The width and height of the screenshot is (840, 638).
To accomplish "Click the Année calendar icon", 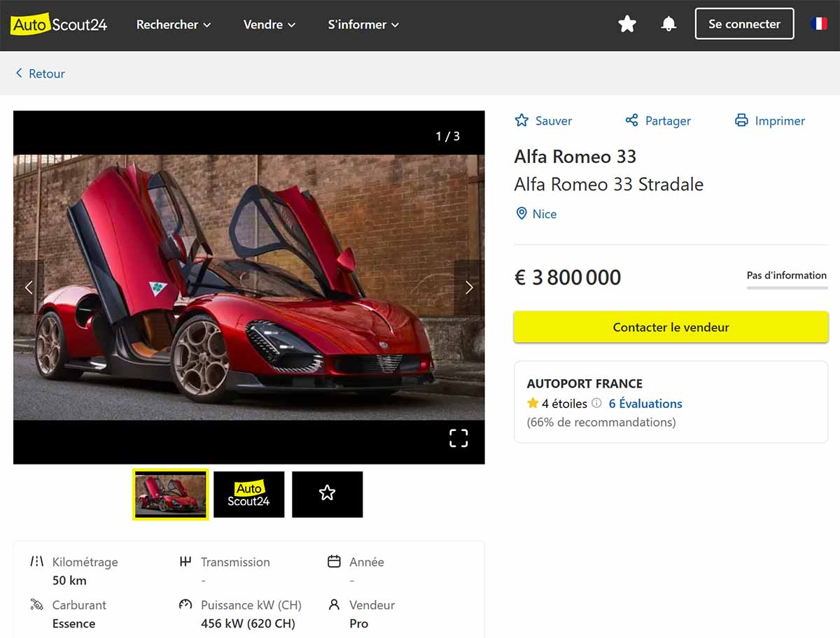I will pyautogui.click(x=334, y=561).
